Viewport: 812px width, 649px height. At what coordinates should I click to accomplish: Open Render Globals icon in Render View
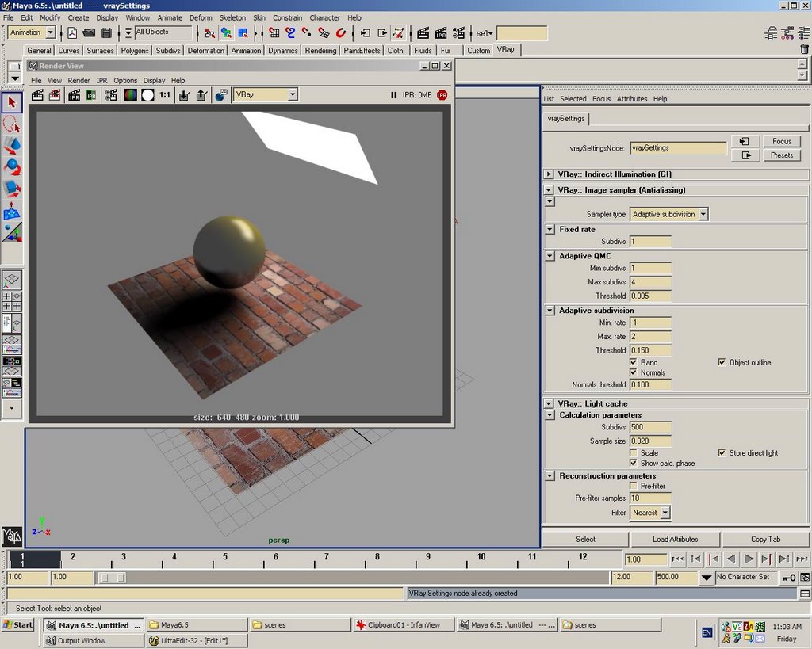click(x=111, y=95)
